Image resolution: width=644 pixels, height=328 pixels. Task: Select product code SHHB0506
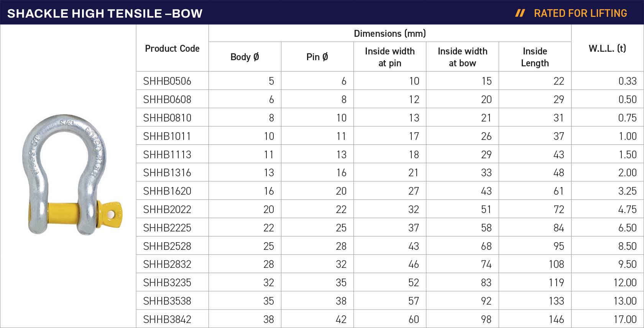pyautogui.click(x=167, y=81)
